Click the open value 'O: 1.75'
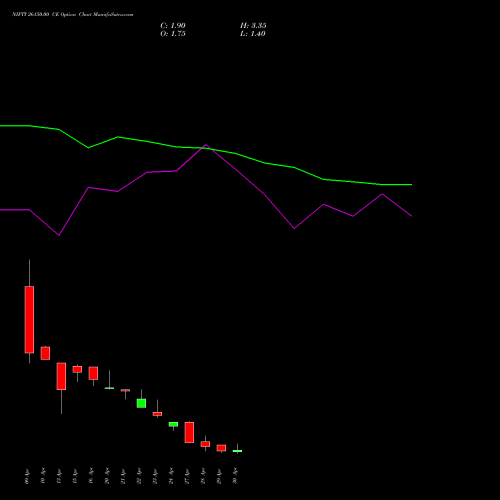 tap(173, 34)
